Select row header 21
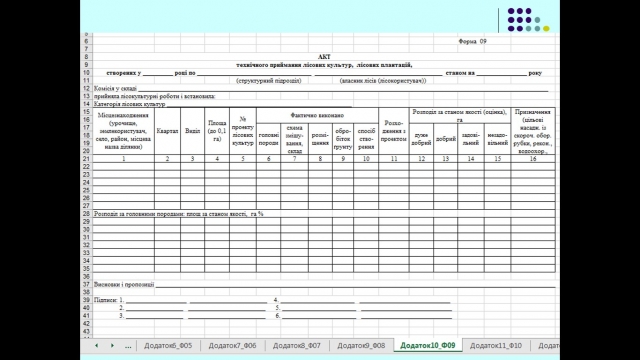Screen dimensions: 640x360 (x=86, y=159)
